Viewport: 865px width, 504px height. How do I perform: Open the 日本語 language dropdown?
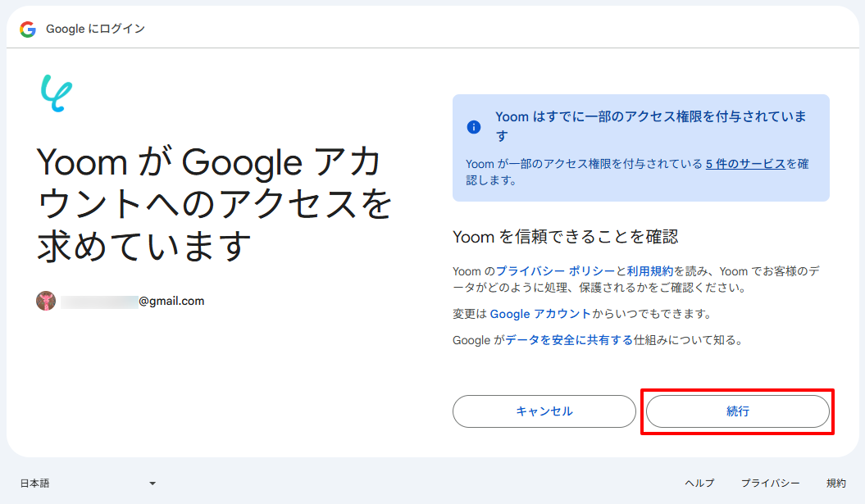point(89,483)
